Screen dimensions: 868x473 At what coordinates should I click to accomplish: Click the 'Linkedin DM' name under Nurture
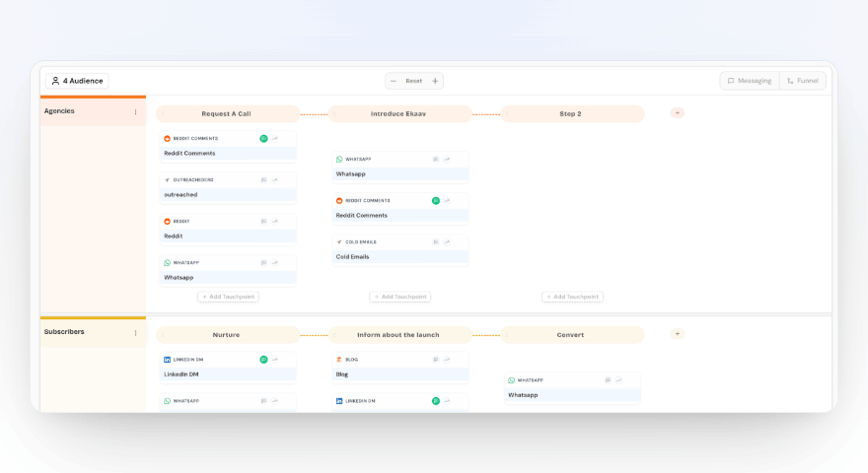[x=181, y=374]
